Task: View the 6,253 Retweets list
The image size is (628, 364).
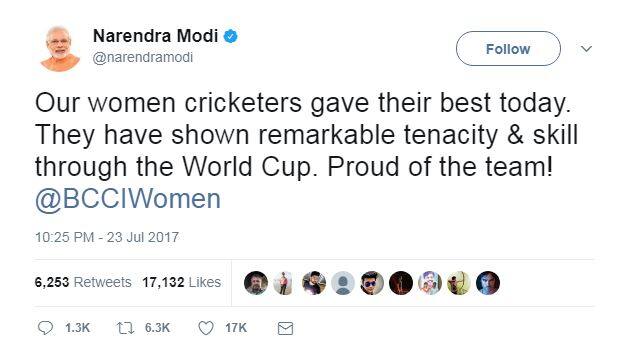Action: pyautogui.click(x=83, y=282)
